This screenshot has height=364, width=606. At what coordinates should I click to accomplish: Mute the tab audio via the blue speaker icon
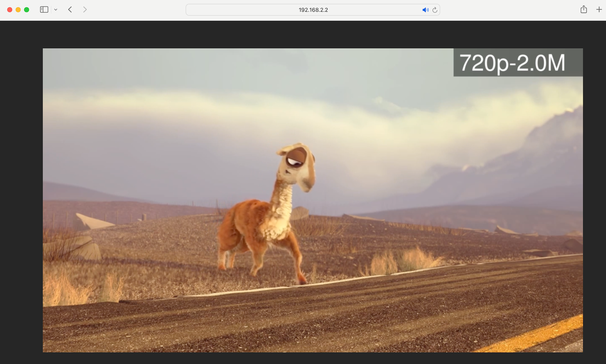(425, 10)
